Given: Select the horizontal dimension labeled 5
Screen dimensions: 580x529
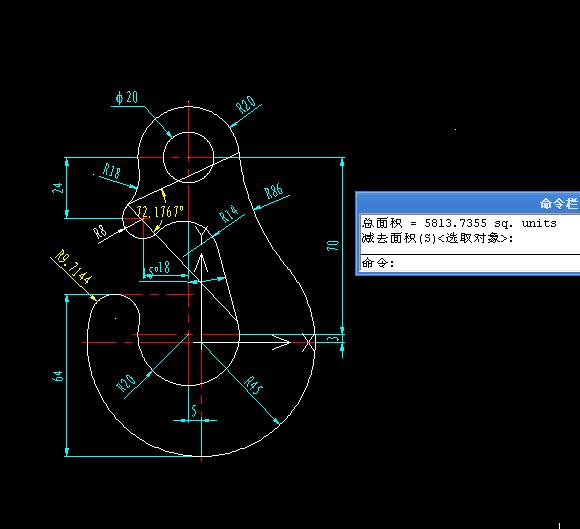Looking at the screenshot, I should tap(194, 411).
